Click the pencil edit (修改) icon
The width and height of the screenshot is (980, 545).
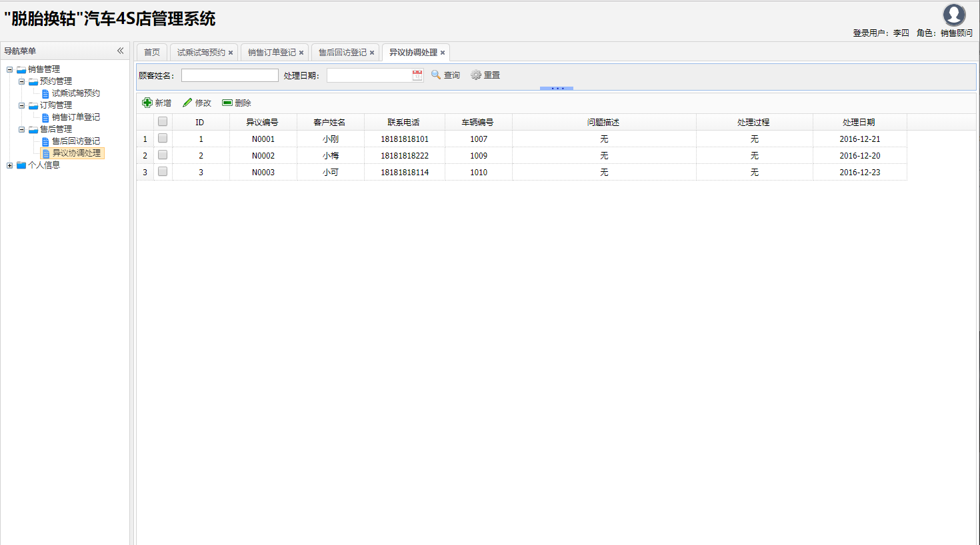tap(187, 103)
